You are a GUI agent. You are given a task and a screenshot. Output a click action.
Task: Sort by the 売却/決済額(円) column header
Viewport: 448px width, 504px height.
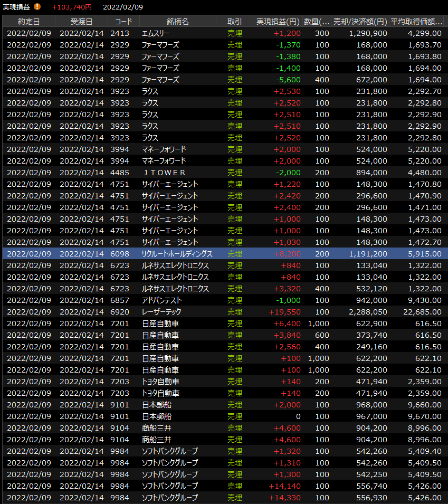[360, 22]
